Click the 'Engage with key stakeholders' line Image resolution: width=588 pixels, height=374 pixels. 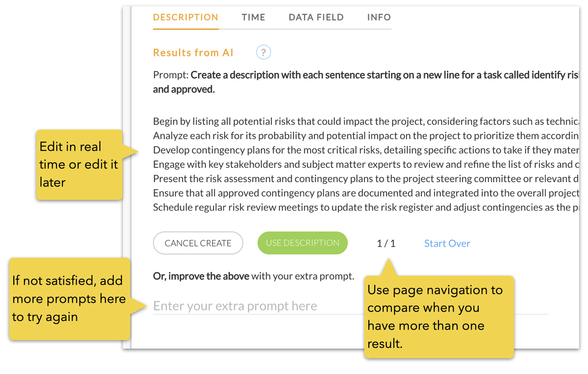click(x=366, y=165)
